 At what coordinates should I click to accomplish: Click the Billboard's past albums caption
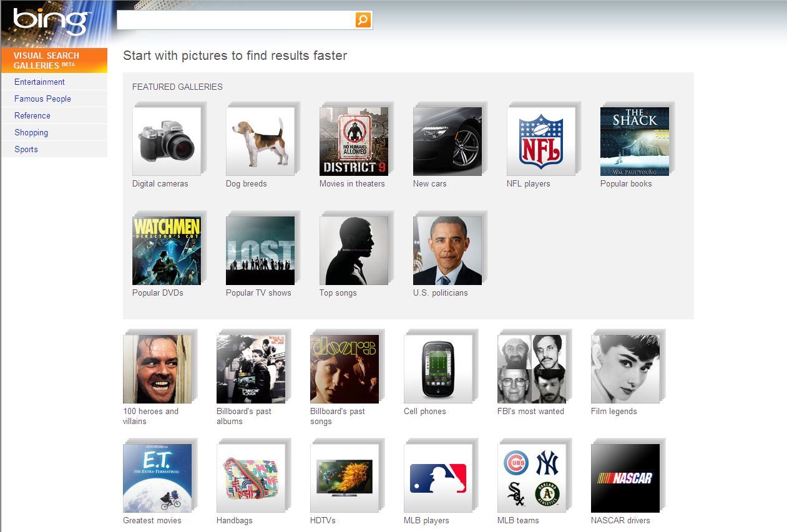tap(244, 417)
